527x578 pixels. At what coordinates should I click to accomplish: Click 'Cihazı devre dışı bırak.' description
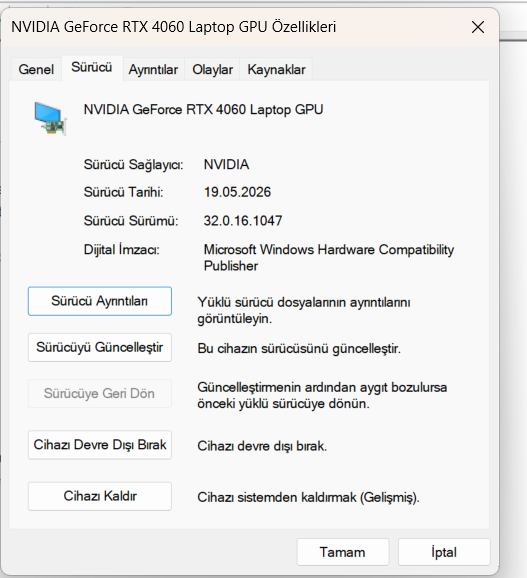pyautogui.click(x=262, y=446)
